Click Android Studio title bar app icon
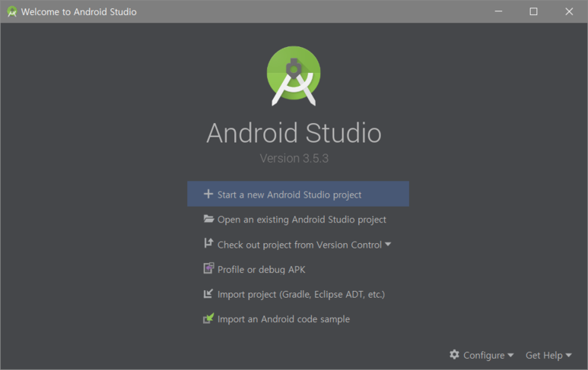588x370 pixels. 12,11
